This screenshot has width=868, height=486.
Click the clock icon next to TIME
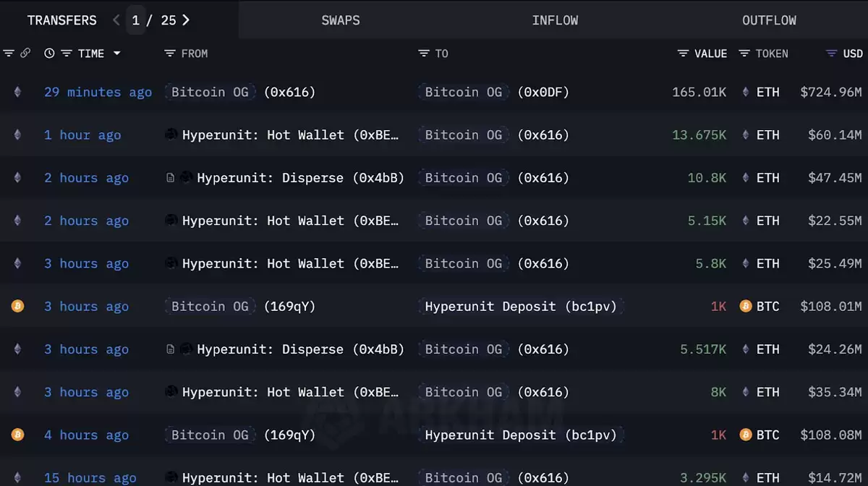[49, 53]
